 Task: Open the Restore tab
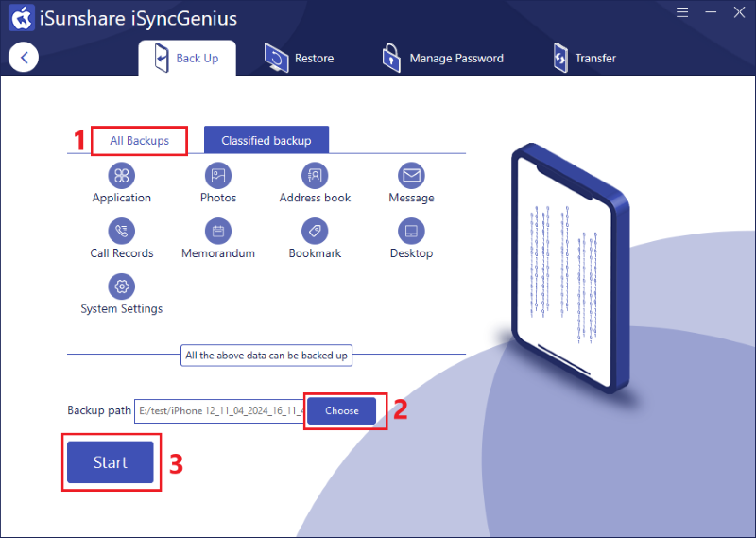pyautogui.click(x=299, y=58)
